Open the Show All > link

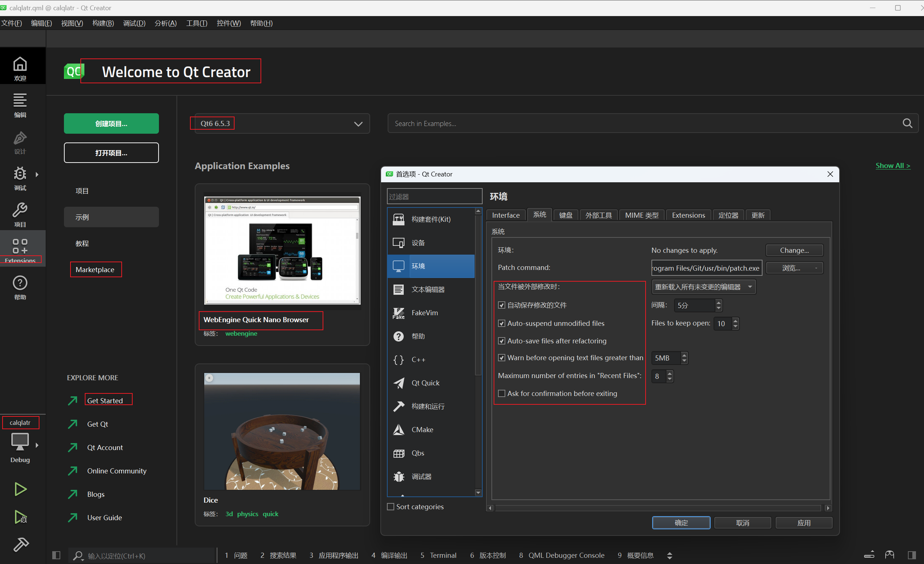pos(893,165)
